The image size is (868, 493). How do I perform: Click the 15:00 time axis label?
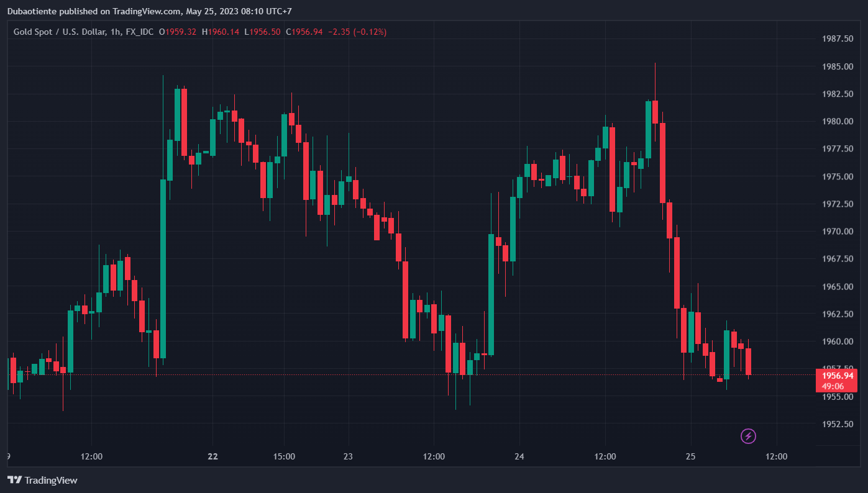pyautogui.click(x=284, y=456)
